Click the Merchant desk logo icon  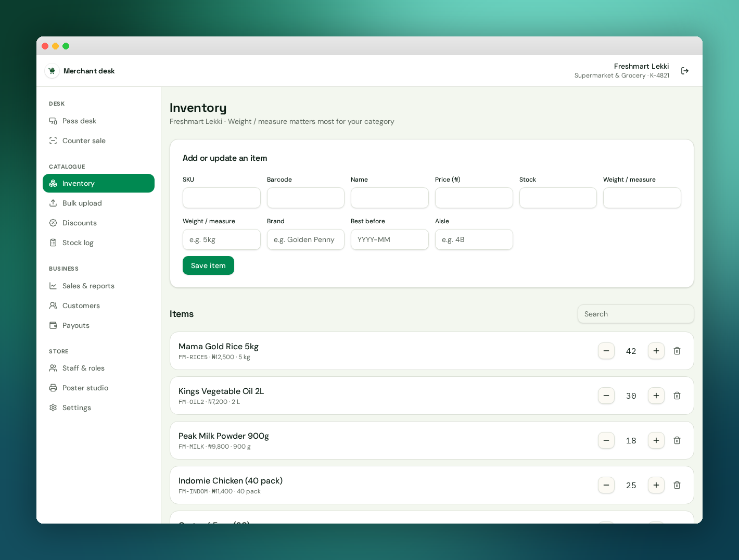(x=52, y=71)
